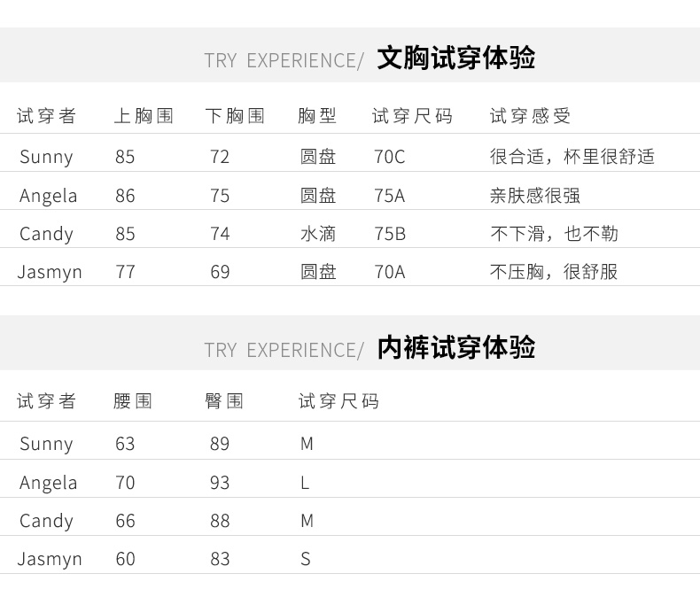The height and width of the screenshot is (597, 700).
Task: Click Angela's 75A size cell
Action: coord(389,196)
